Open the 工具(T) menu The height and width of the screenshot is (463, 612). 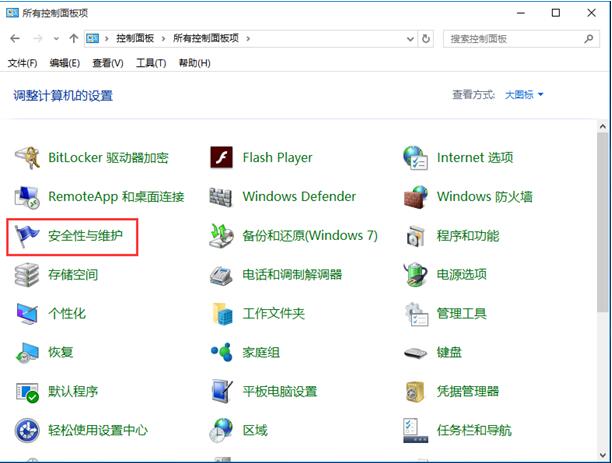(151, 63)
